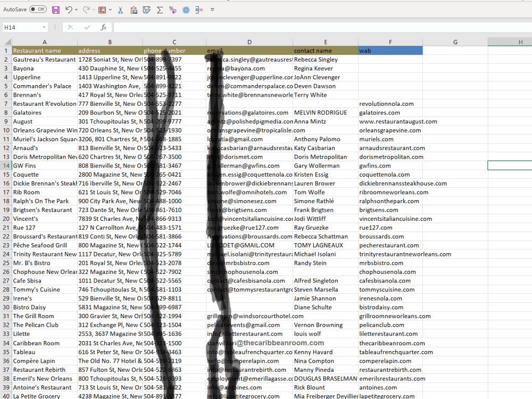532x399 pixels.
Task: Insert AutoSum with sigma icon
Action: click(160, 10)
